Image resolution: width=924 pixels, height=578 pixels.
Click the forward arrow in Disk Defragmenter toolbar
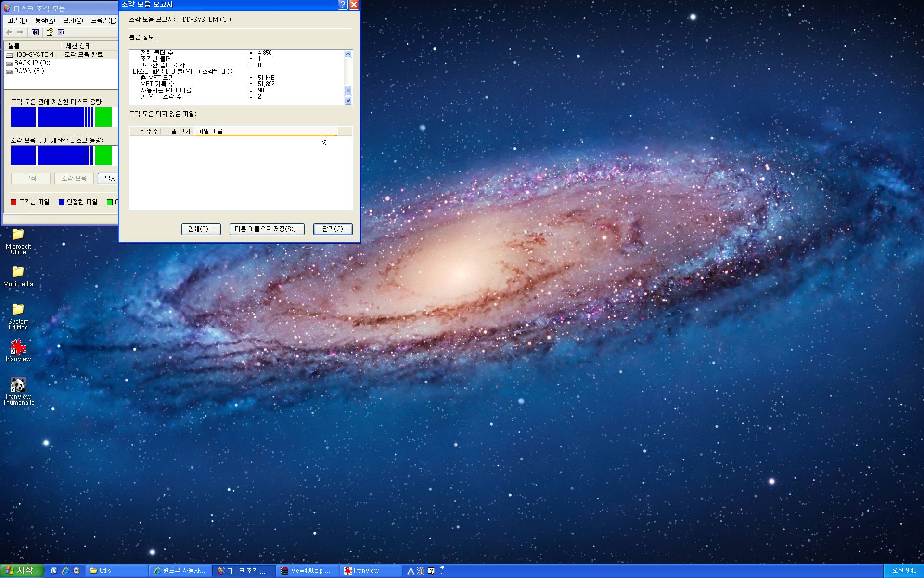[x=20, y=32]
